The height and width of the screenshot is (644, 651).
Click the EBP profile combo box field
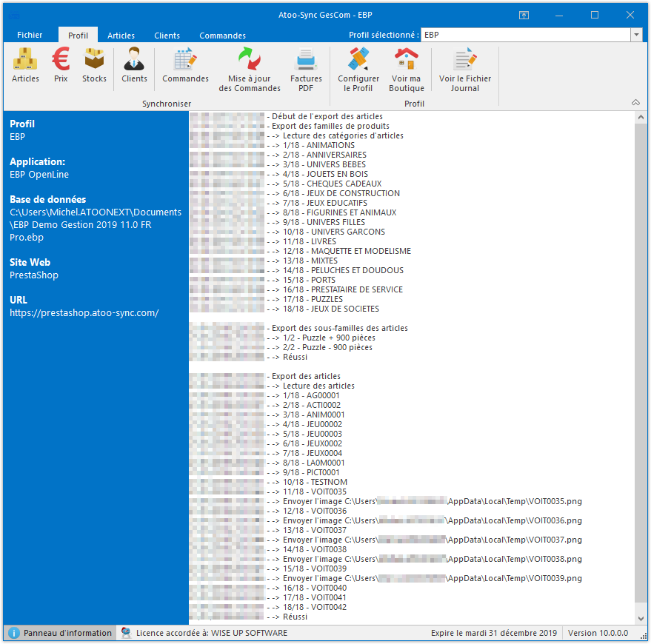click(526, 35)
